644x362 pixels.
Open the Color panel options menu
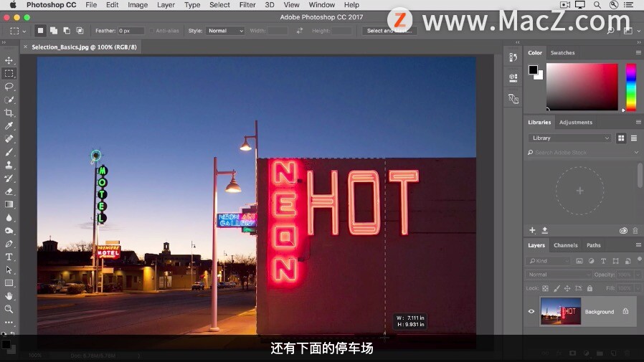pyautogui.click(x=638, y=52)
